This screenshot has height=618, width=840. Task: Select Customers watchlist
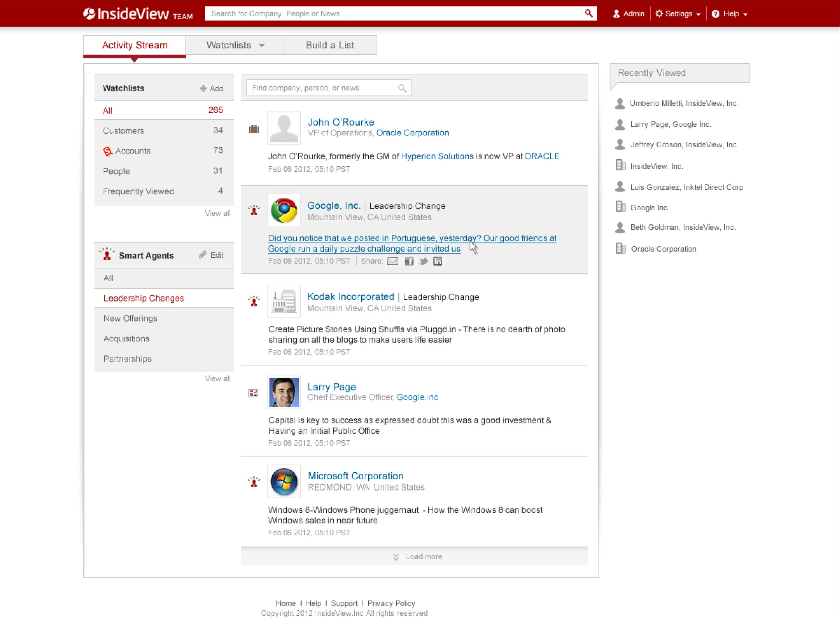[x=164, y=131]
